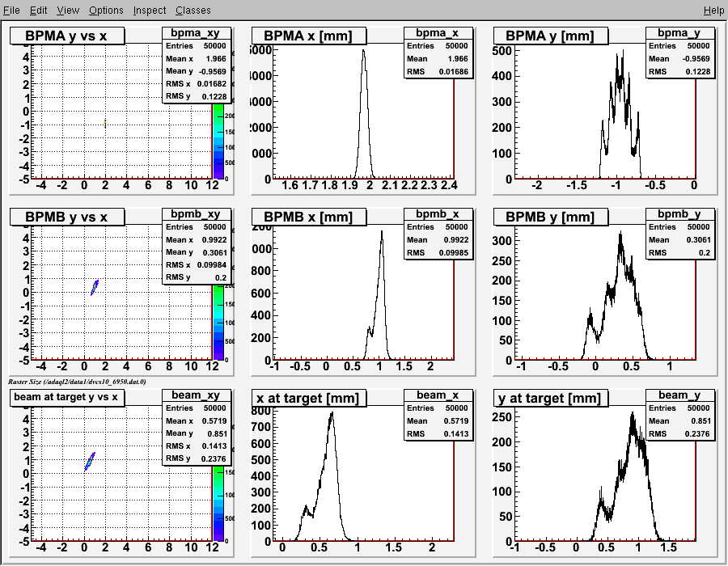Select the 'BPMB y vs x' plot title
Screen dimensions: 728x566
pos(67,218)
